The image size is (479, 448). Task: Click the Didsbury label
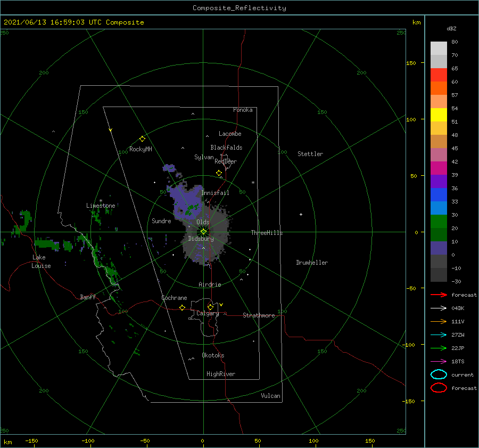click(201, 239)
